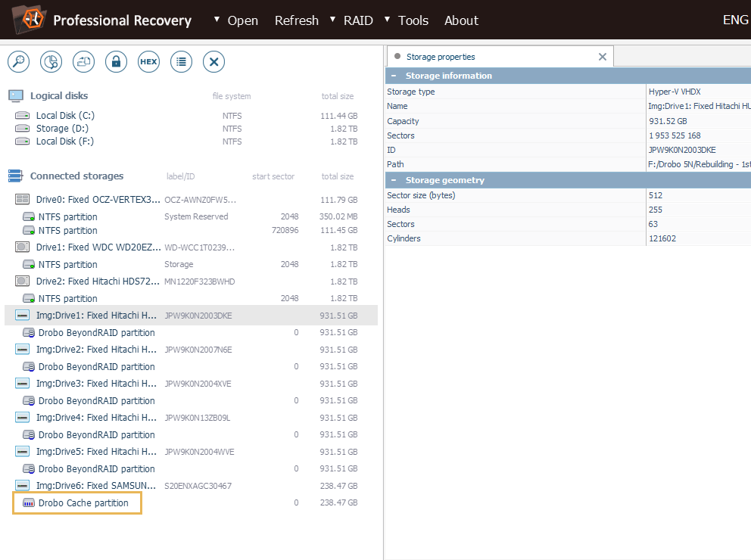Click Refresh in the top bar
Screen dimensions: 751x560
click(x=297, y=20)
